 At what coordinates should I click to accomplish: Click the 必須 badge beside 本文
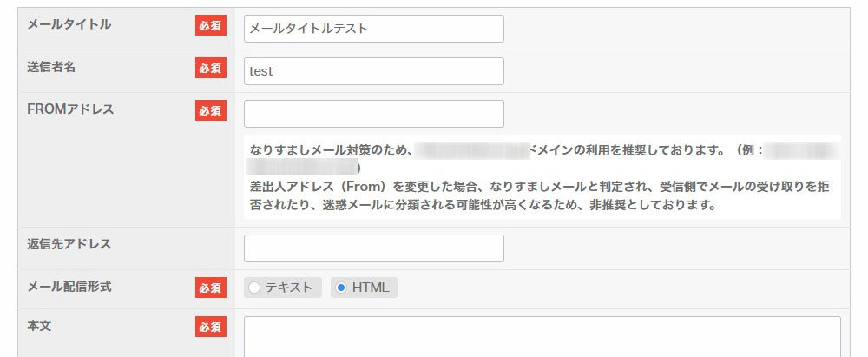(210, 327)
